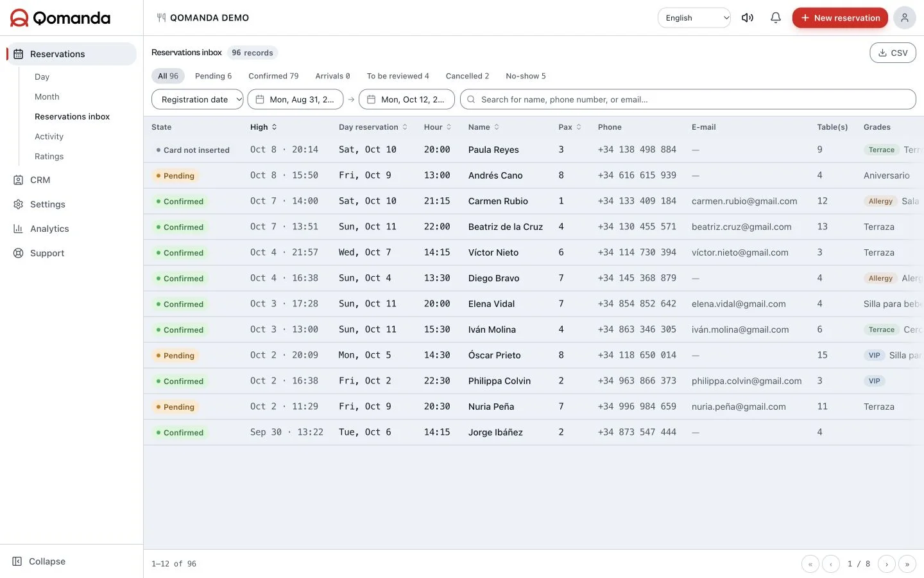Toggle sound notifications speaker icon
924x578 pixels.
(748, 18)
